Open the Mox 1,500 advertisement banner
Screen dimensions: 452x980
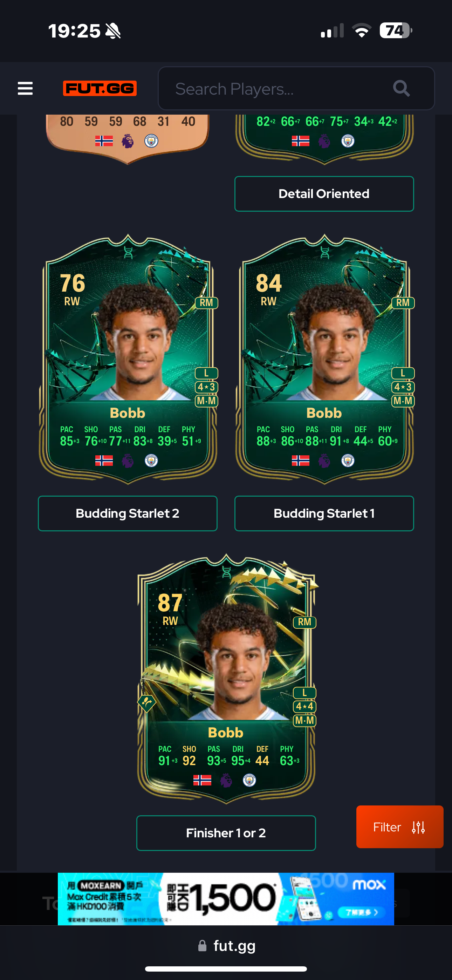(226, 899)
